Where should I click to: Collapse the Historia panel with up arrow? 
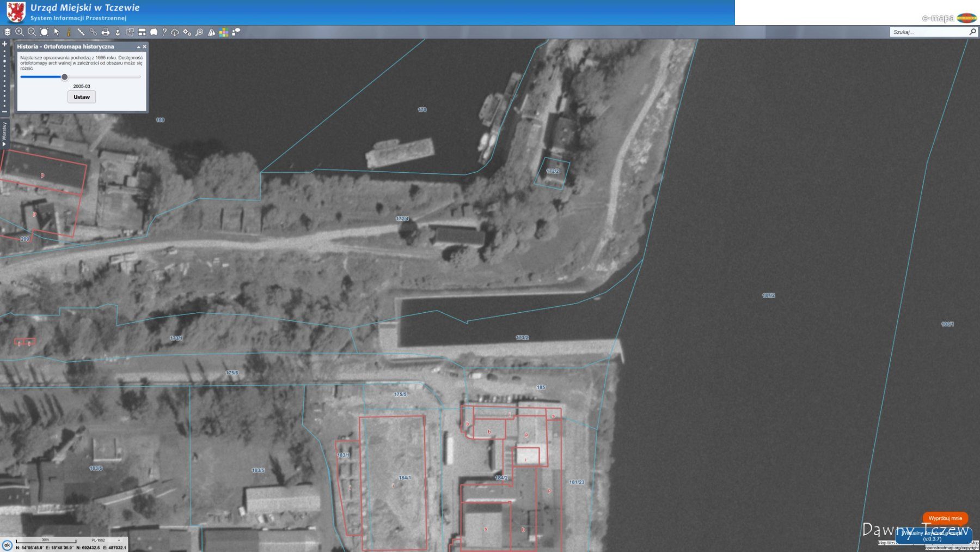point(138,47)
